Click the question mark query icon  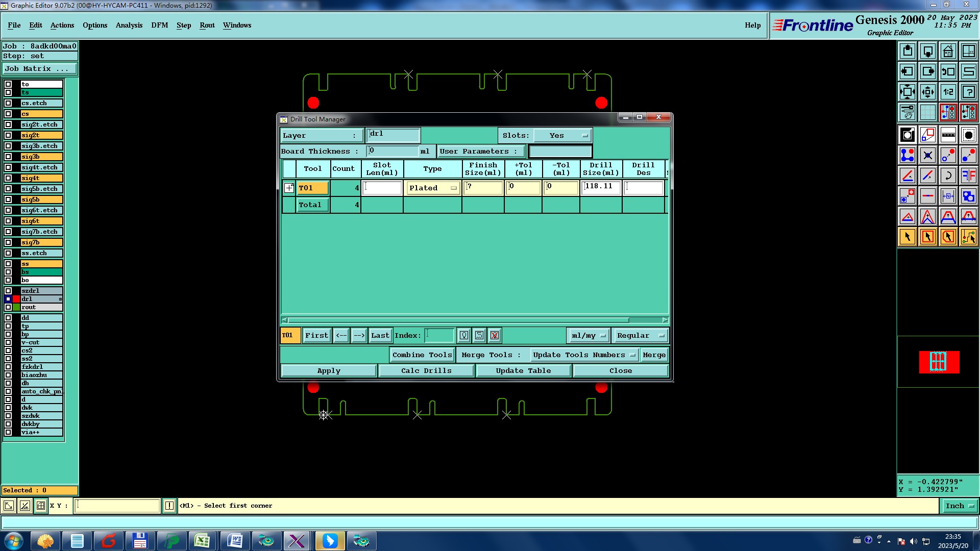(x=968, y=92)
